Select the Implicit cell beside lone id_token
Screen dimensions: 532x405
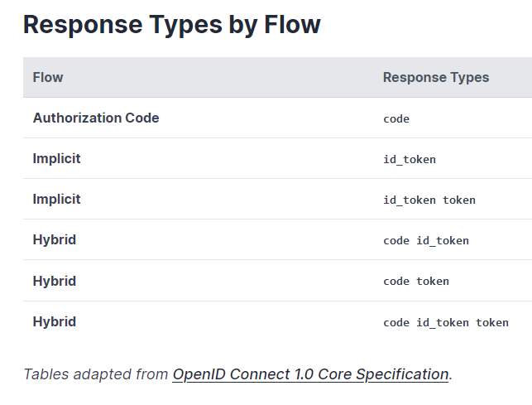pyautogui.click(x=57, y=158)
